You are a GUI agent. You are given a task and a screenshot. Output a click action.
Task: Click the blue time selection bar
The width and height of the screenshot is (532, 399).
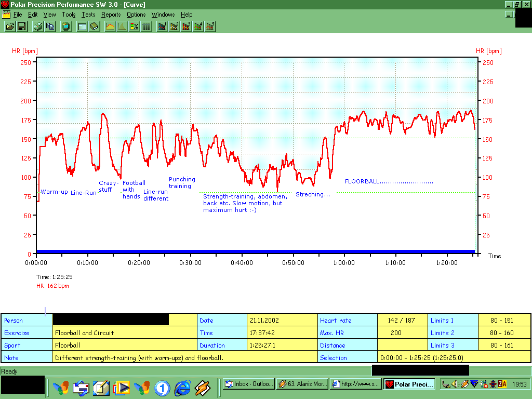tap(255, 251)
